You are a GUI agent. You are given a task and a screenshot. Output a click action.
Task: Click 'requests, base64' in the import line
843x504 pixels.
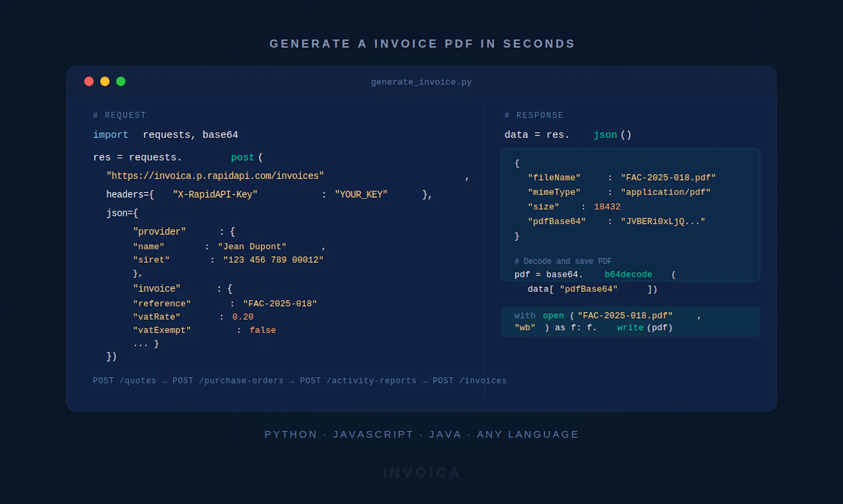[x=190, y=135]
